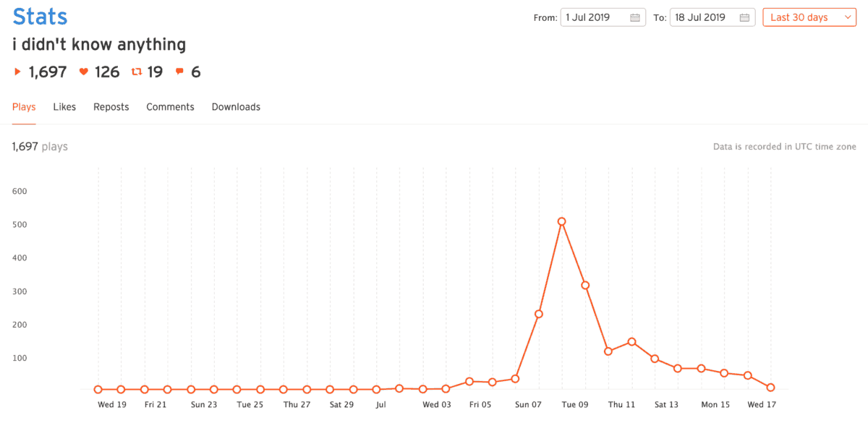Viewport: 868px width, 431px height.
Task: Open the calendar icon in the To field
Action: point(746,17)
